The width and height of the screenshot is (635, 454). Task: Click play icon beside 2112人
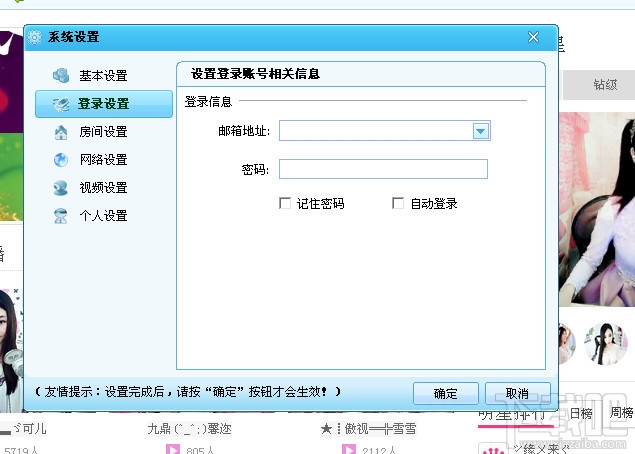point(349,449)
